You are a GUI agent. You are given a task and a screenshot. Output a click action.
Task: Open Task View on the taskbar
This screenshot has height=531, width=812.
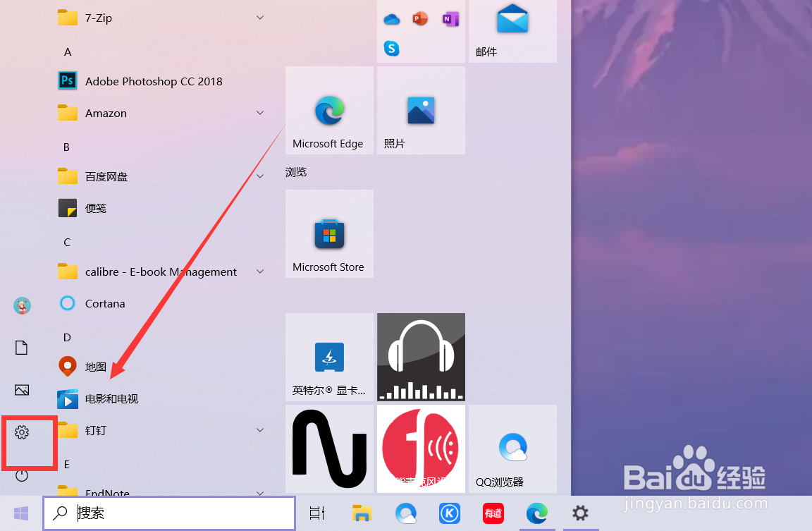tap(317, 513)
